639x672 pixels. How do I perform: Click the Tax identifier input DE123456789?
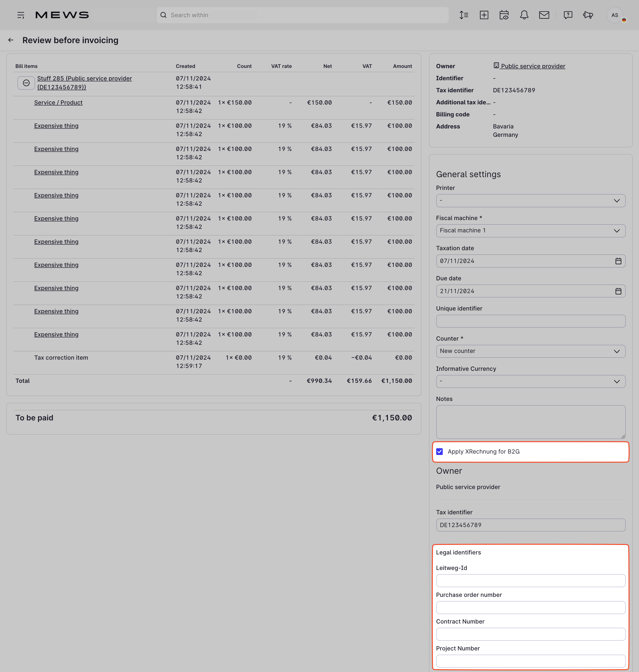click(531, 525)
